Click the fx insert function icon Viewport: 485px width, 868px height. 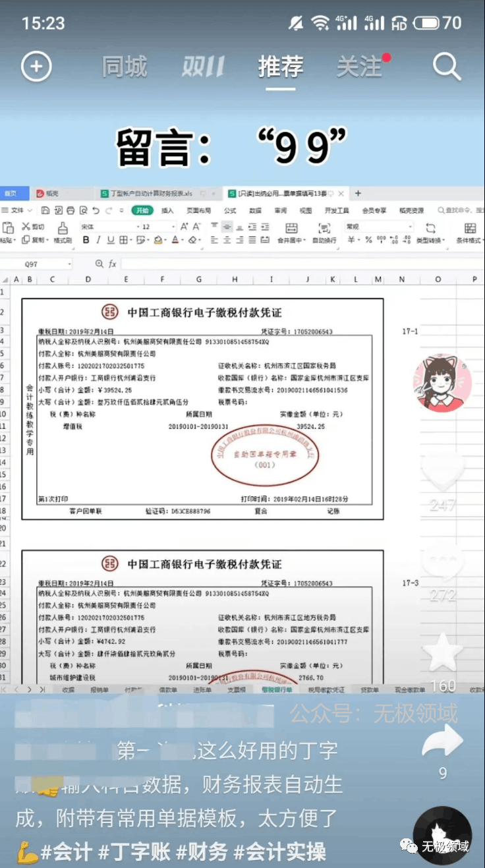[112, 264]
